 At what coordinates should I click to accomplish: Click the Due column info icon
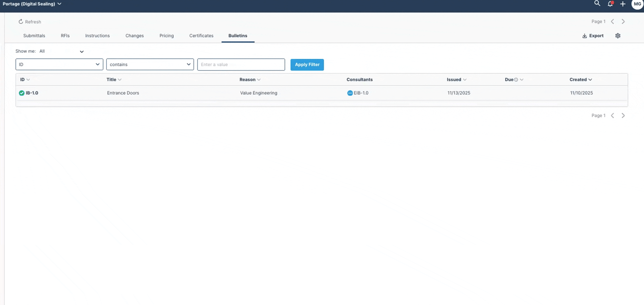click(516, 80)
